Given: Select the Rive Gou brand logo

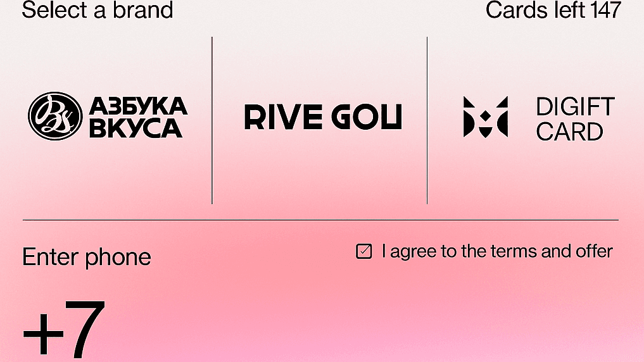Looking at the screenshot, I should [x=323, y=118].
